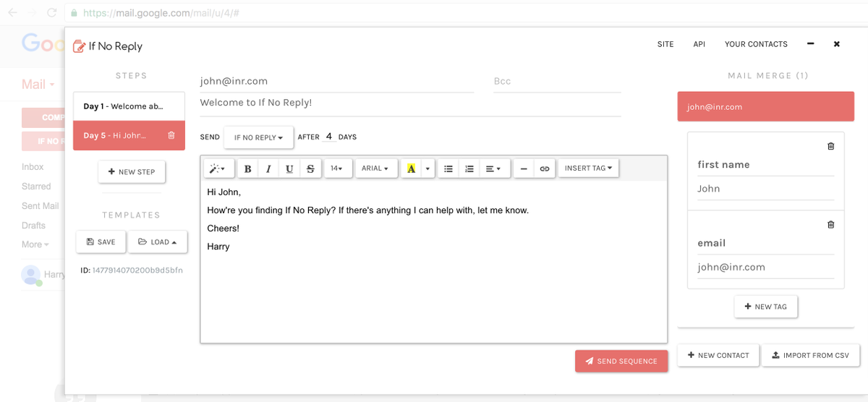Edit the after days number field
The width and height of the screenshot is (868, 402).
329,136
